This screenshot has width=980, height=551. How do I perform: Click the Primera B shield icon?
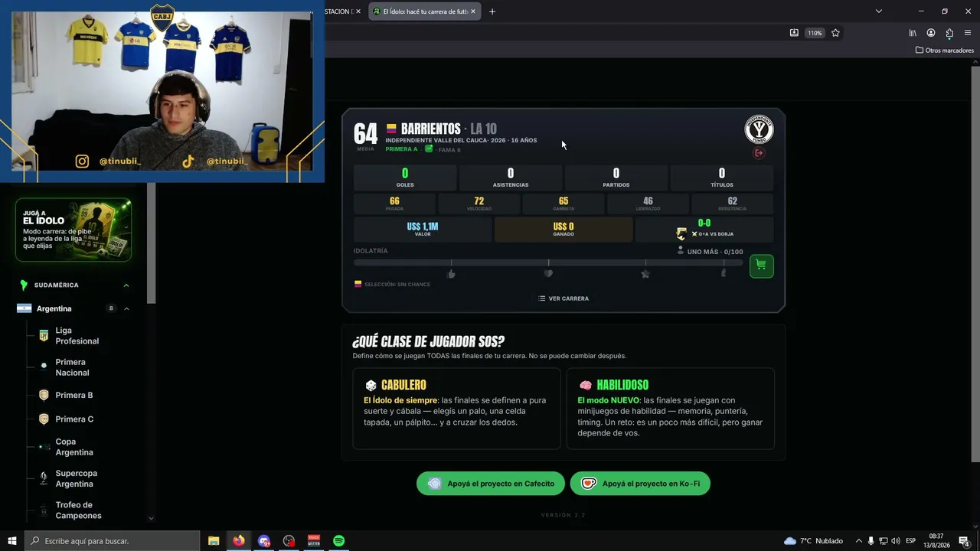[44, 396]
